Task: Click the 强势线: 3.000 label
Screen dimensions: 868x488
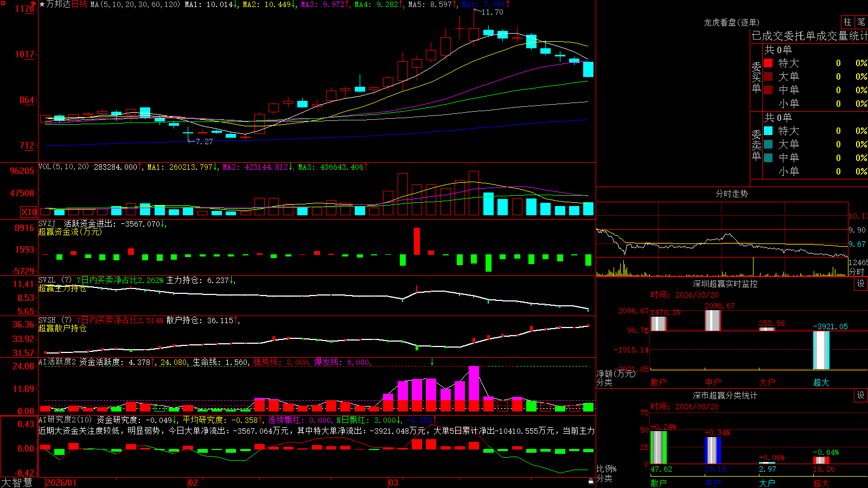Action: pyautogui.click(x=281, y=362)
